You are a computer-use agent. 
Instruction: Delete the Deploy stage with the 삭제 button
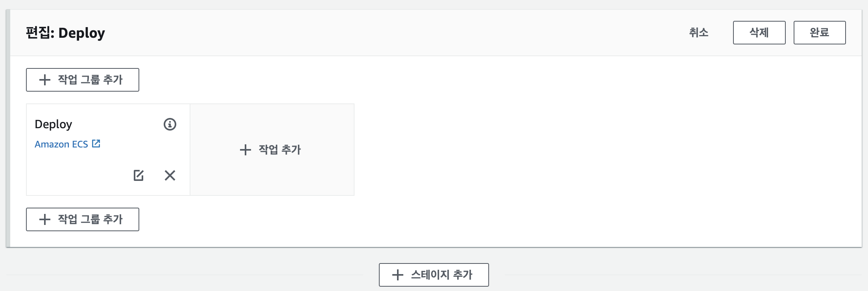[759, 33]
